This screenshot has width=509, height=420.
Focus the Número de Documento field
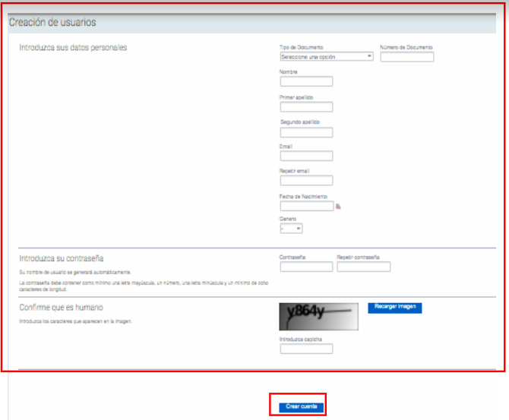406,57
